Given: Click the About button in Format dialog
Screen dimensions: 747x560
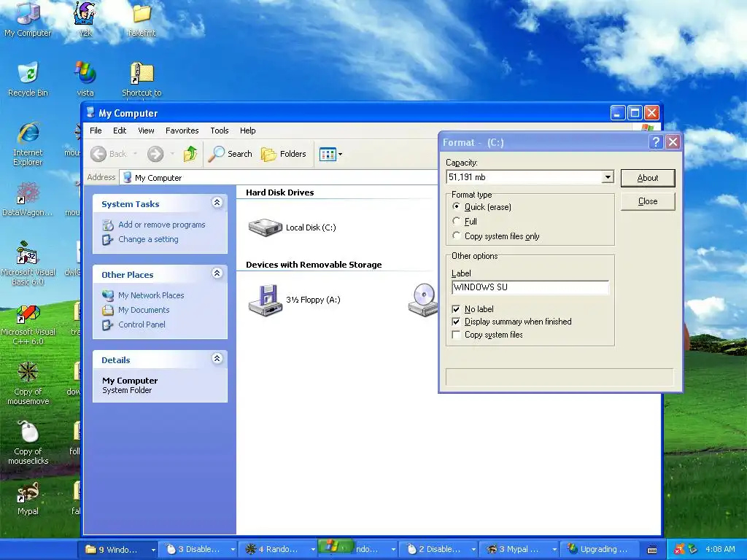Looking at the screenshot, I should pyautogui.click(x=648, y=178).
